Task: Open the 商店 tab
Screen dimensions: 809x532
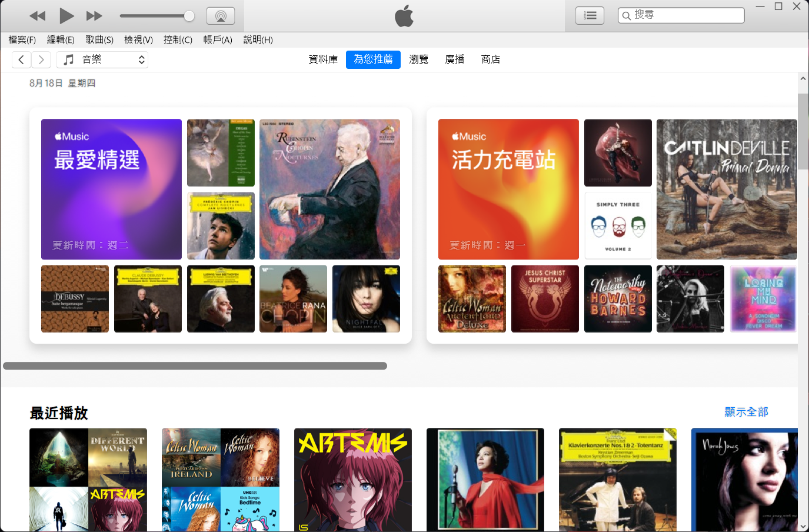Action: (490, 59)
